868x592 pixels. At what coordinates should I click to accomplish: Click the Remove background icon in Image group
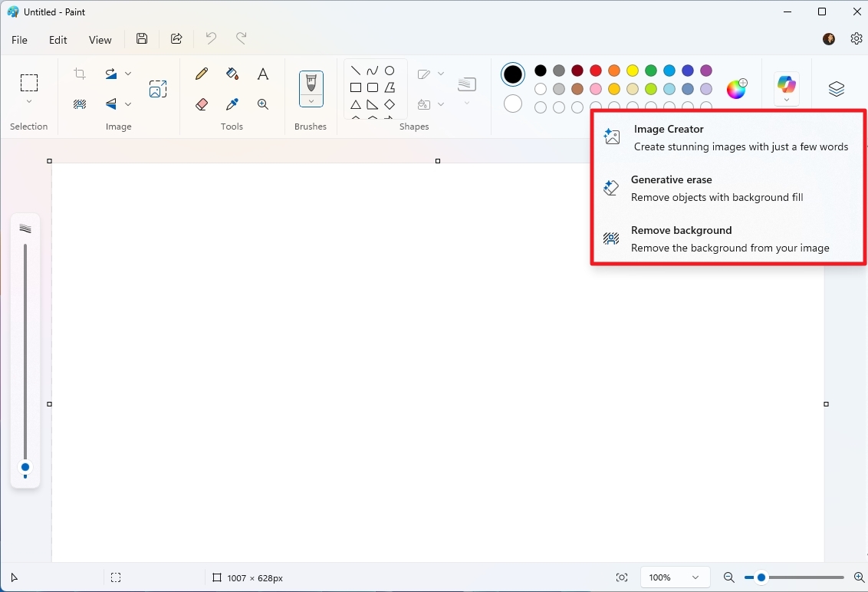(x=79, y=104)
